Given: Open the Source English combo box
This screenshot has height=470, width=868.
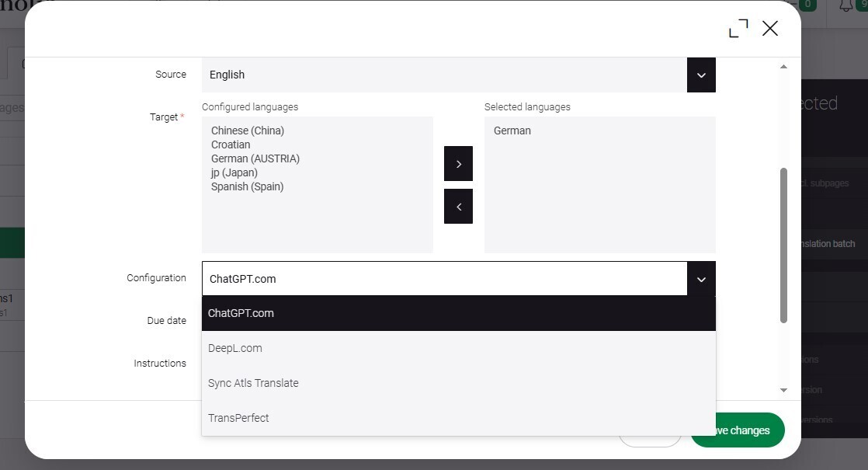Looking at the screenshot, I should pos(444,75).
